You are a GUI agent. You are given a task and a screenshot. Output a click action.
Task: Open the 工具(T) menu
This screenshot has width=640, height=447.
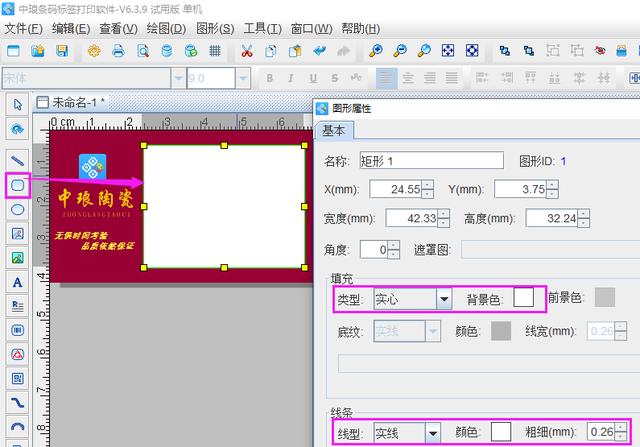coord(262,29)
